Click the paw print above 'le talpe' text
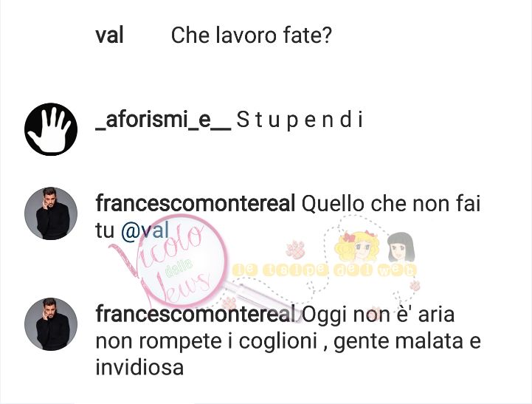 [295, 250]
